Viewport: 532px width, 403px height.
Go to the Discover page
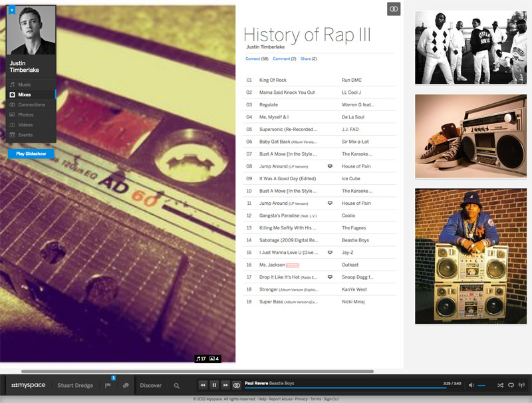[x=150, y=385]
